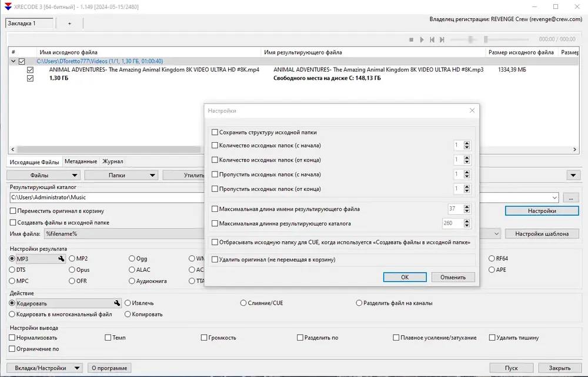Collapse the C:\Users\DToretto777\Videos tree node
This screenshot has width=588, height=377.
click(x=13, y=61)
